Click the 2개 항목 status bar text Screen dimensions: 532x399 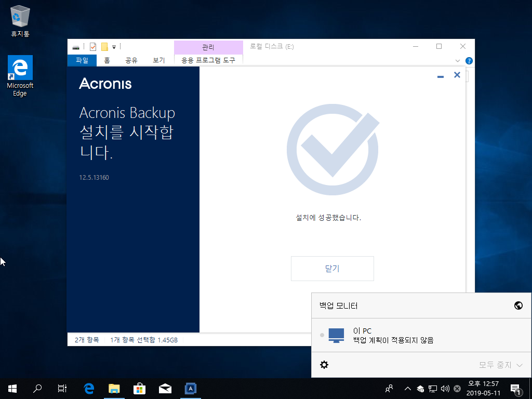tap(87, 340)
